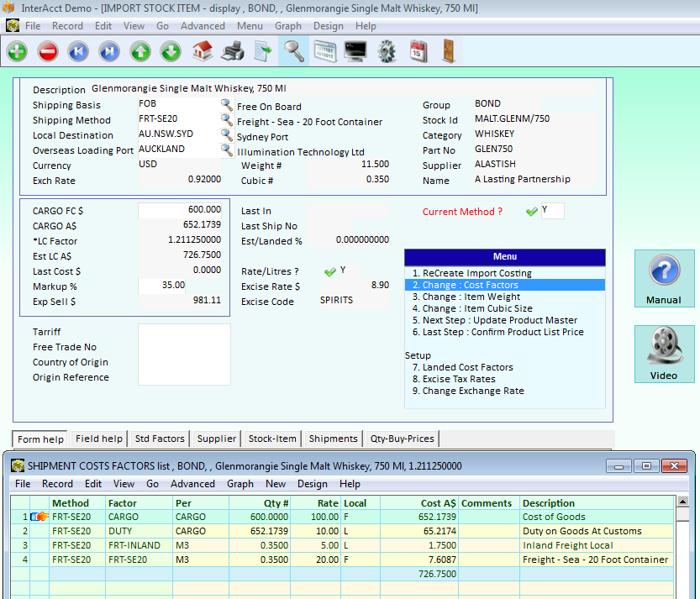Select 6. Last Step : Confirm Product List Price

pos(505,332)
